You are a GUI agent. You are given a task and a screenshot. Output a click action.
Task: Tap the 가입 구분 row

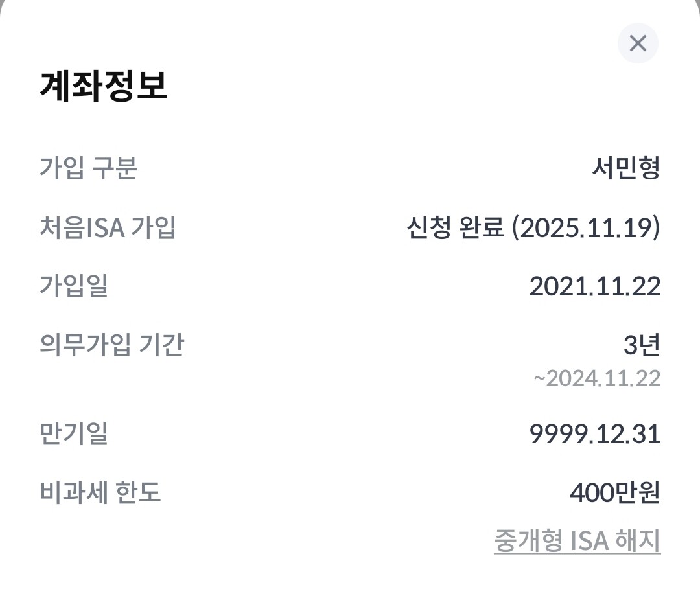coord(350,168)
